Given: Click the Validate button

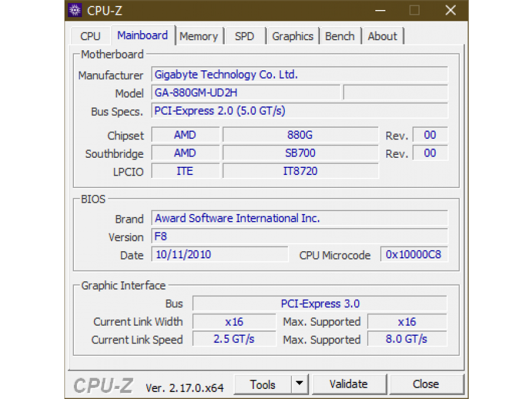Looking at the screenshot, I should click(x=348, y=384).
